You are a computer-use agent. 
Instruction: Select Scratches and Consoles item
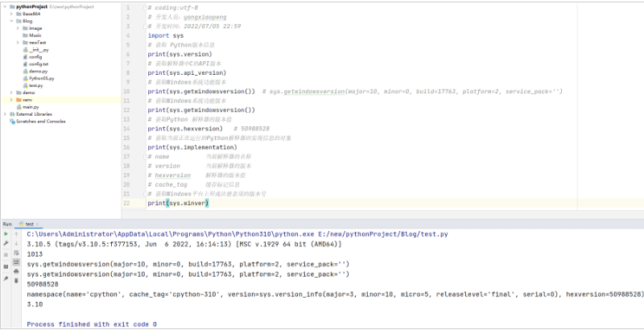(40, 121)
